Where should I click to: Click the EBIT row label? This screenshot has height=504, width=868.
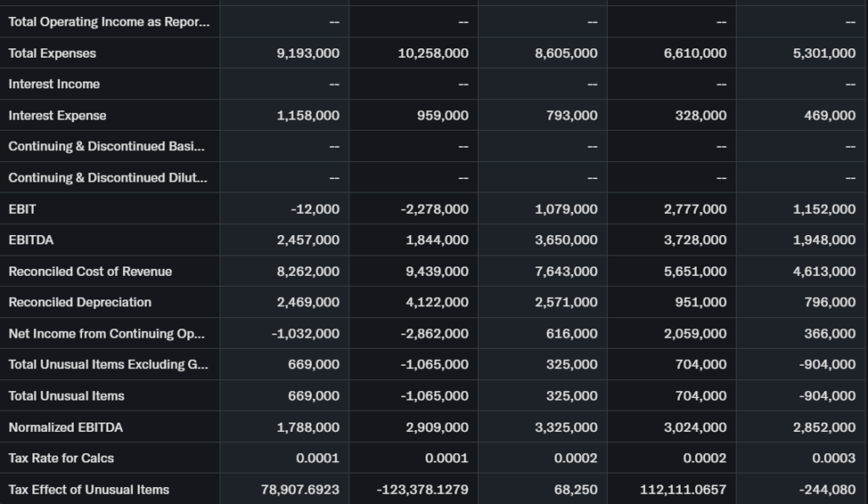pos(23,209)
